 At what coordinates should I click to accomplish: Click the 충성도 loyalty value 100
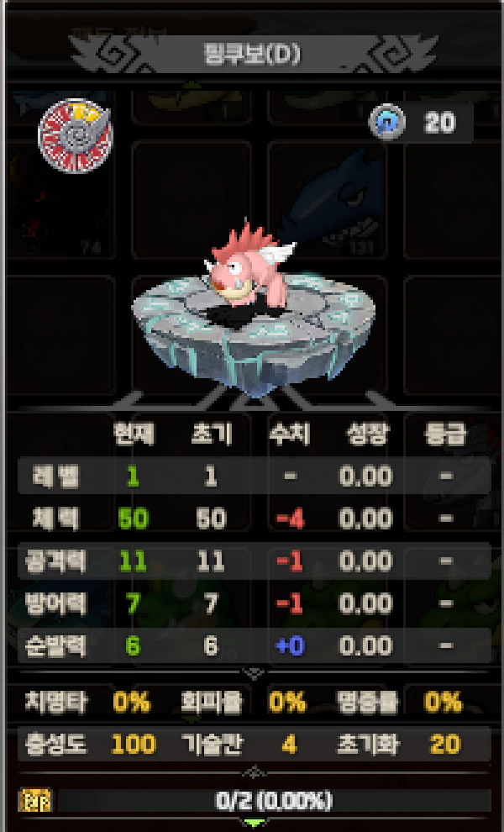click(134, 745)
